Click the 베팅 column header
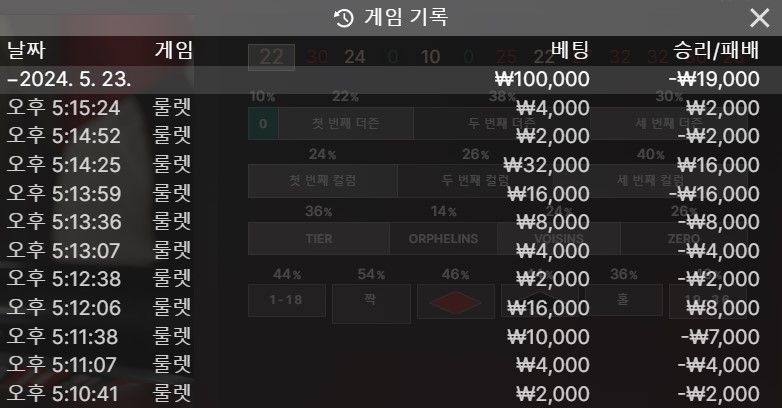 point(570,50)
